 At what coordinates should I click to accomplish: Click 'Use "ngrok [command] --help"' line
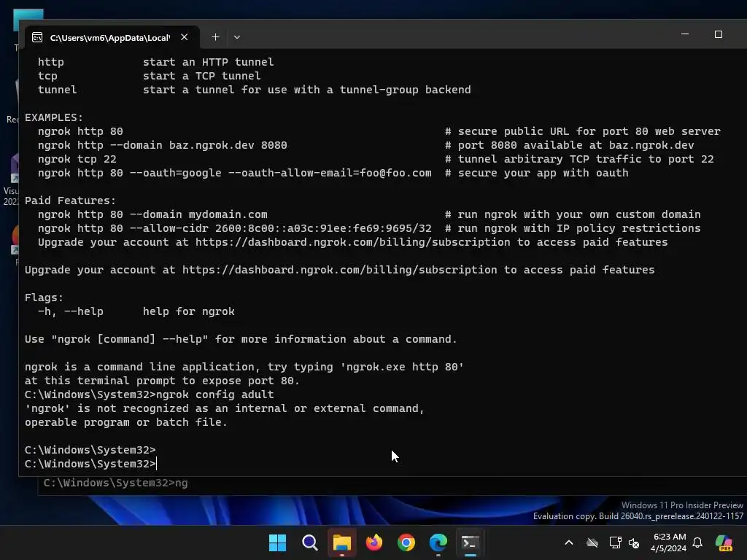click(241, 339)
